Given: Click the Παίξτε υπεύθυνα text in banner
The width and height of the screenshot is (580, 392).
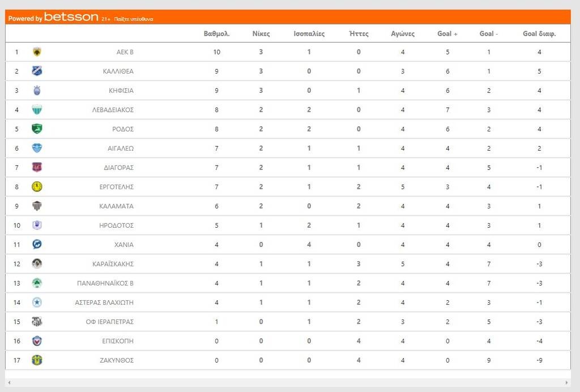Looking at the screenshot, I should (x=133, y=19).
